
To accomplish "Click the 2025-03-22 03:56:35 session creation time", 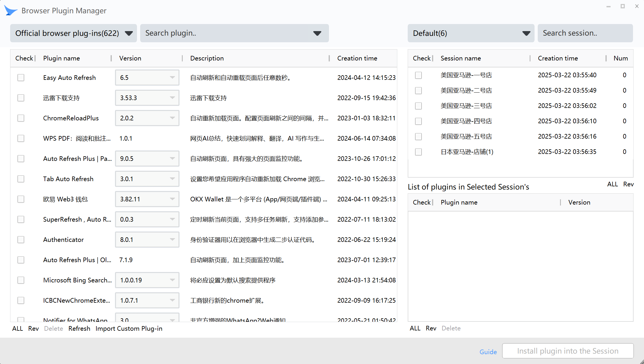I will click(567, 152).
